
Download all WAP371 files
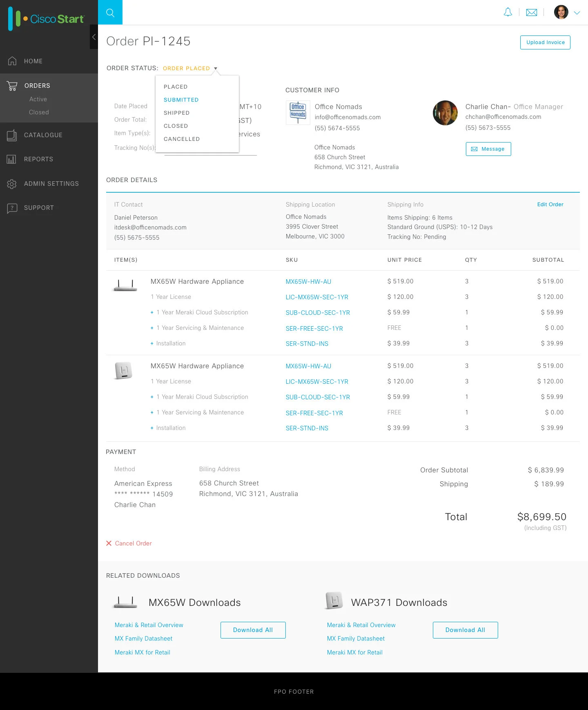point(465,630)
